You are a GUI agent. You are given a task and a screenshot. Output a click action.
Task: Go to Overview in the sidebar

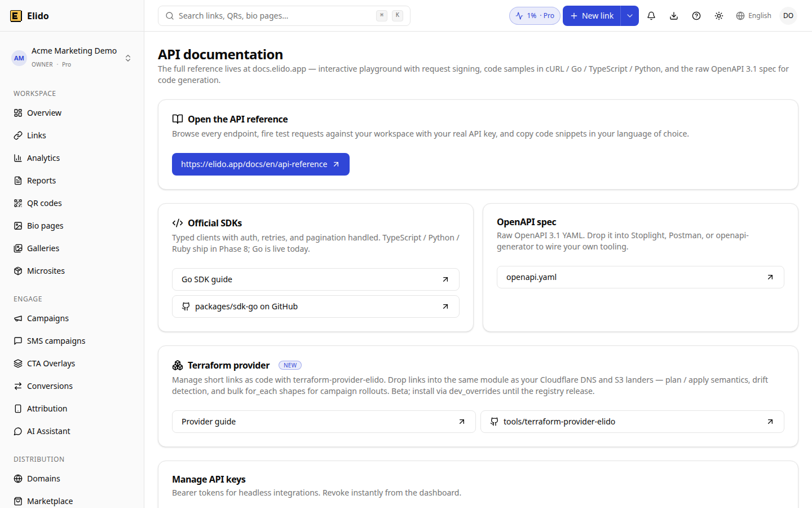tap(72, 113)
